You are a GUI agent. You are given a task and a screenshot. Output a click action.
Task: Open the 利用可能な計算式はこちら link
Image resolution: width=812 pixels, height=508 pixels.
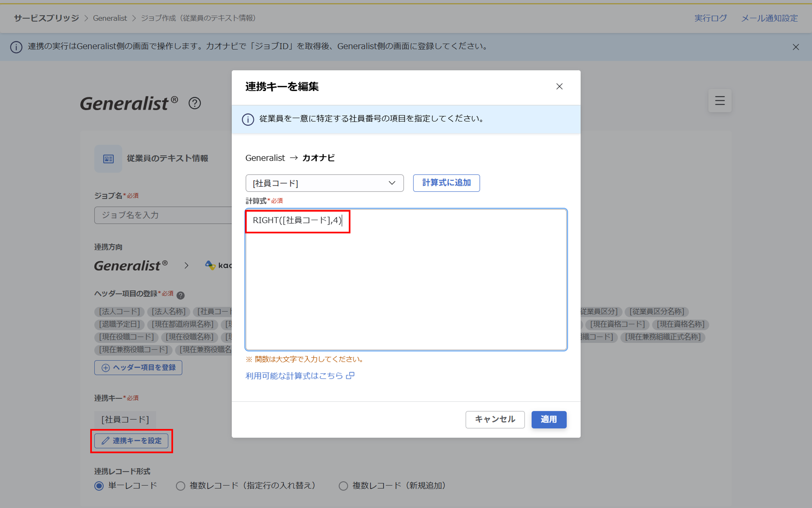pyautogui.click(x=294, y=376)
